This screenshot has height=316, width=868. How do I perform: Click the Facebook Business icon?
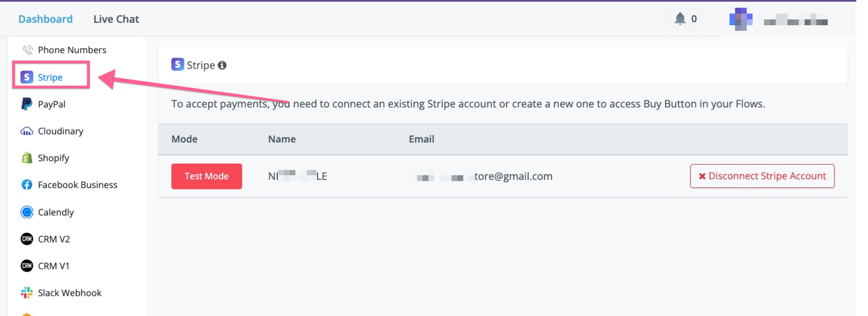tap(27, 185)
